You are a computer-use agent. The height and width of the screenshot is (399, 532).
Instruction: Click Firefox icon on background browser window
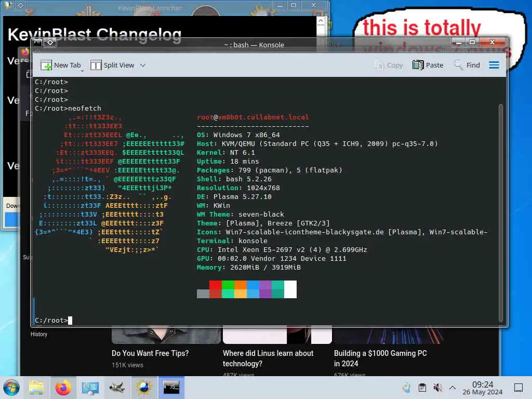(x=25, y=52)
